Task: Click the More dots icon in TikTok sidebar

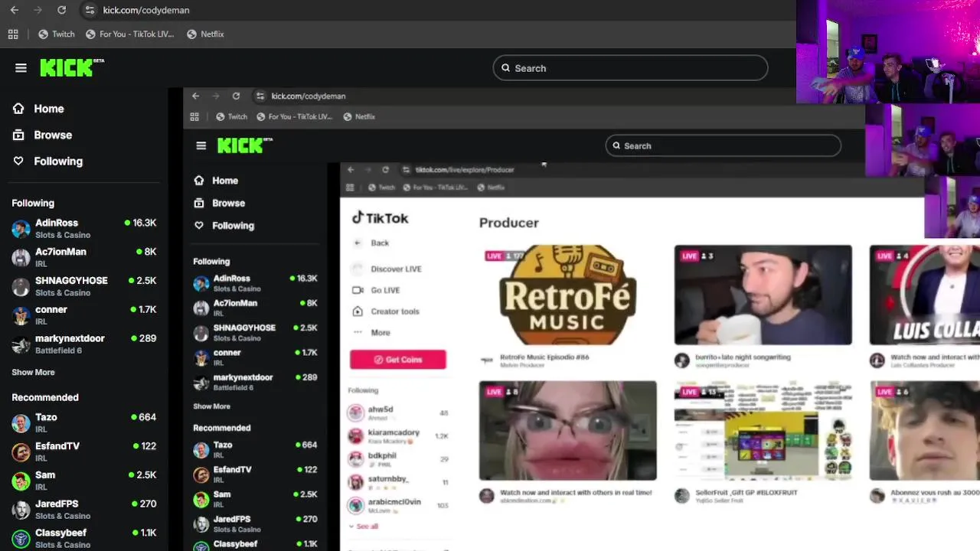Action: pos(358,333)
